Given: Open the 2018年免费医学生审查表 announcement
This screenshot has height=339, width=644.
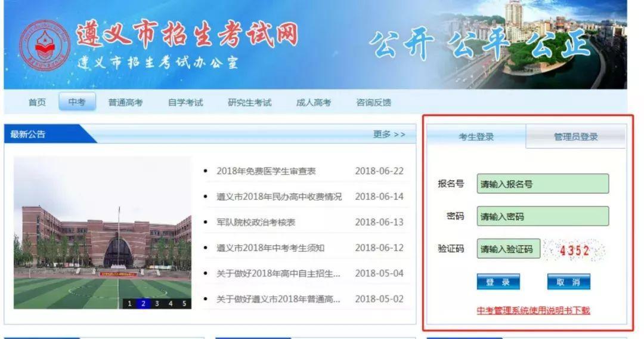Looking at the screenshot, I should click(266, 171).
